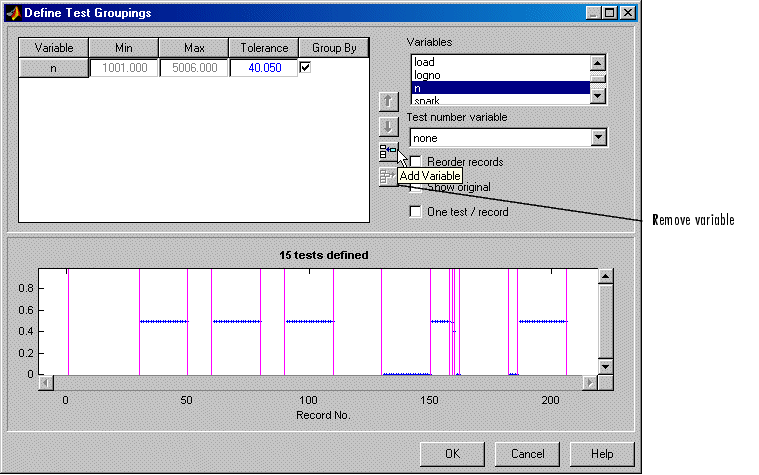Screen dimensions: 759x475
Task: Click the '15 tests defined' plot title
Action: point(323,255)
